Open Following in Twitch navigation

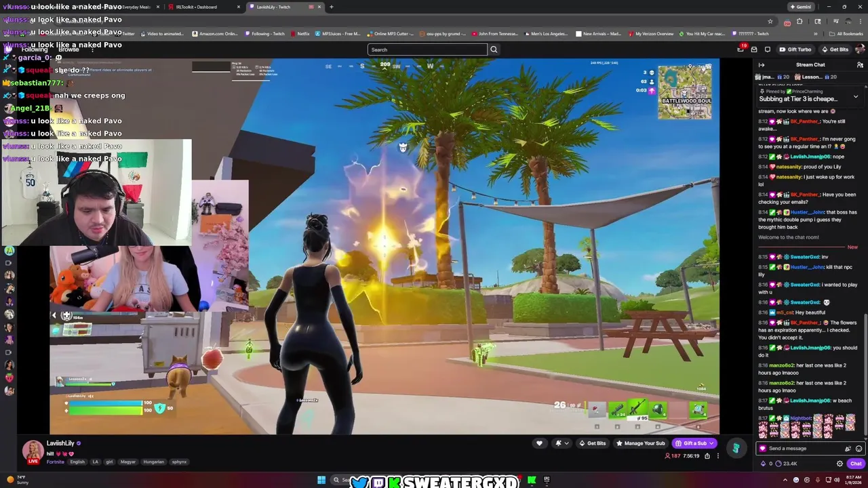tap(35, 49)
